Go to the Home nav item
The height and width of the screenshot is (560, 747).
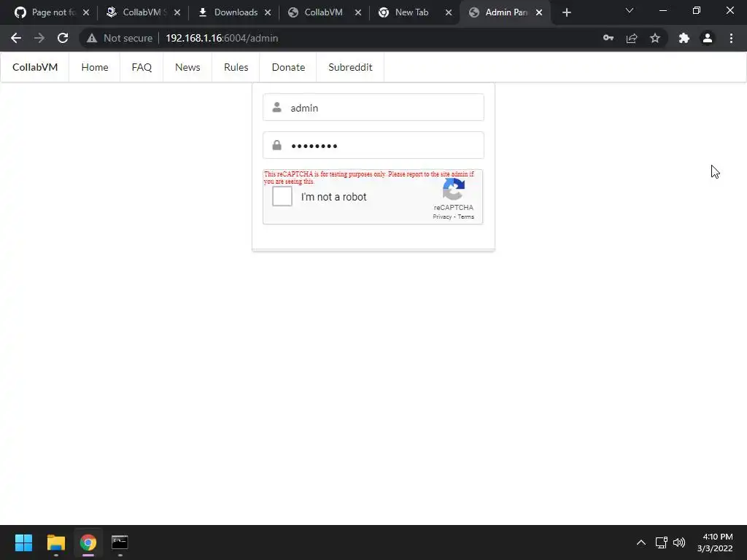click(x=94, y=67)
